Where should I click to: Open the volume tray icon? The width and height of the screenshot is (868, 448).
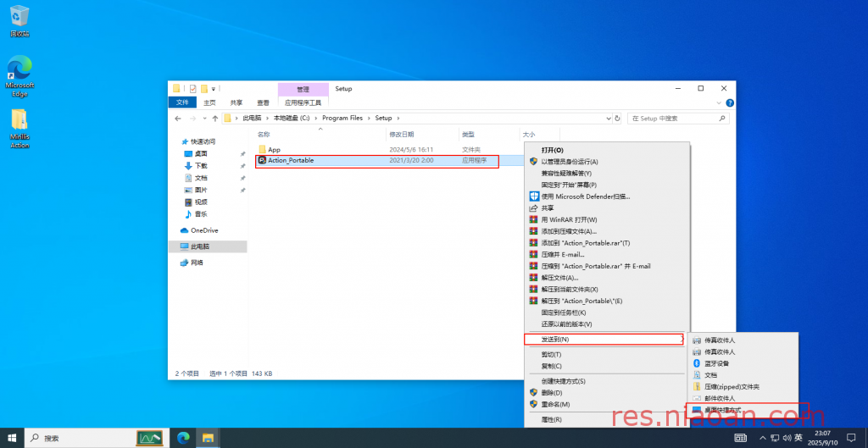[787, 438]
